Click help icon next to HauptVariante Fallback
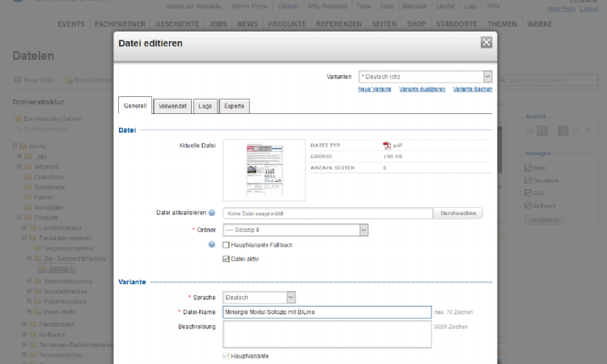The width and height of the screenshot is (607, 364). 211,244
